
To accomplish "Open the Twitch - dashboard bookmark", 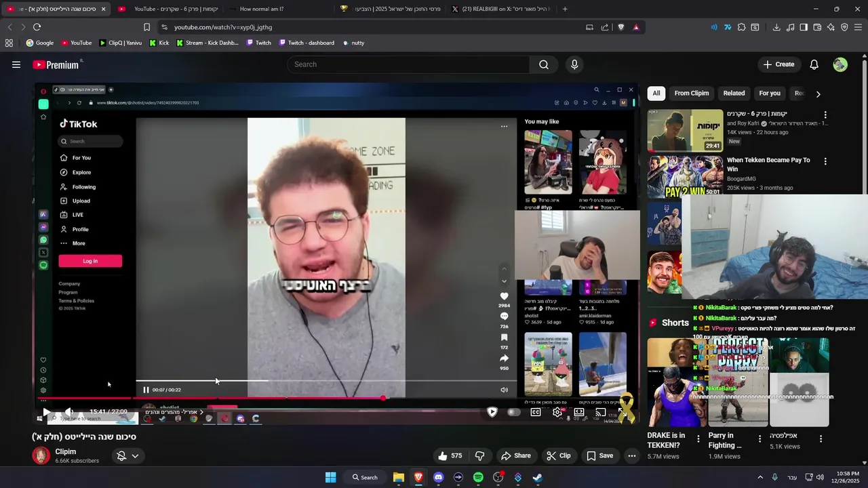I will tap(306, 43).
